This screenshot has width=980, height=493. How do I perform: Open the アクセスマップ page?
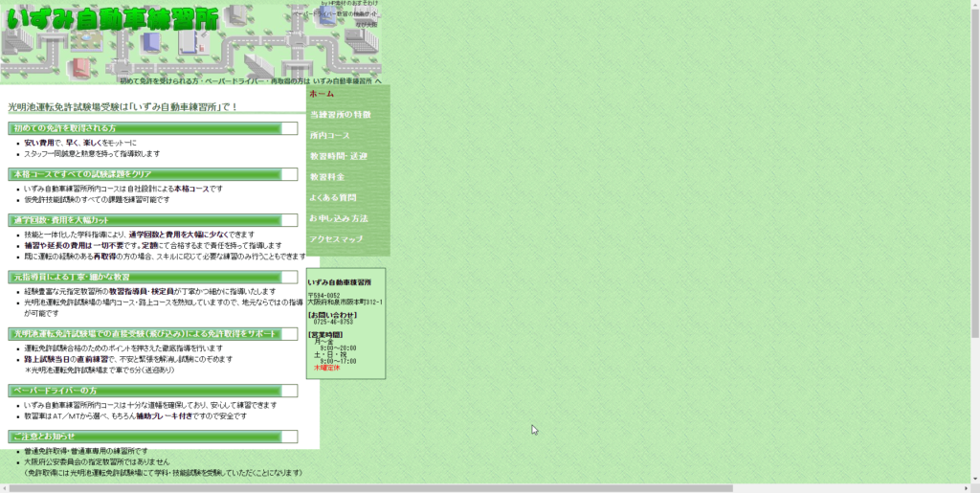336,239
